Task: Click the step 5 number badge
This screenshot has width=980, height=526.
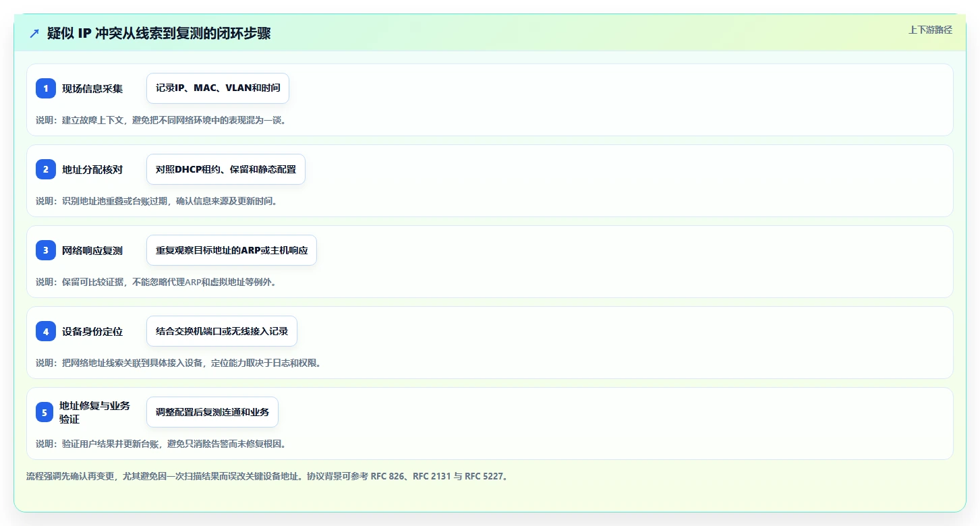Action: point(45,412)
